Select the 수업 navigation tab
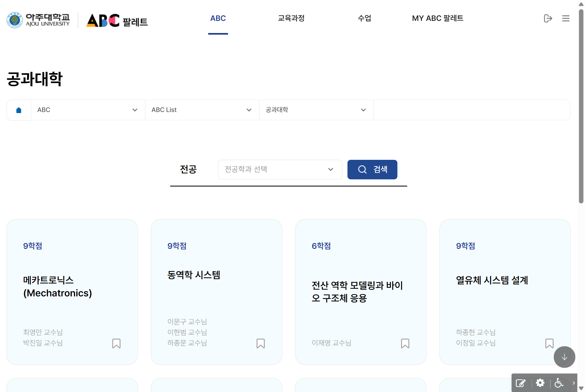Screen dimensions: 585x392 364,18
